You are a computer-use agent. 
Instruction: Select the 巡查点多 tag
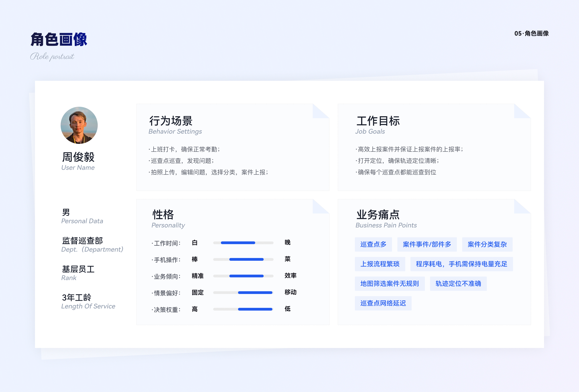coord(373,244)
